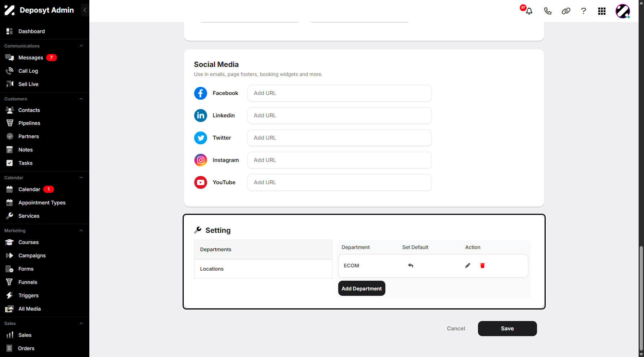Open the help question mark icon
Image resolution: width=644 pixels, height=357 pixels.
tap(583, 11)
